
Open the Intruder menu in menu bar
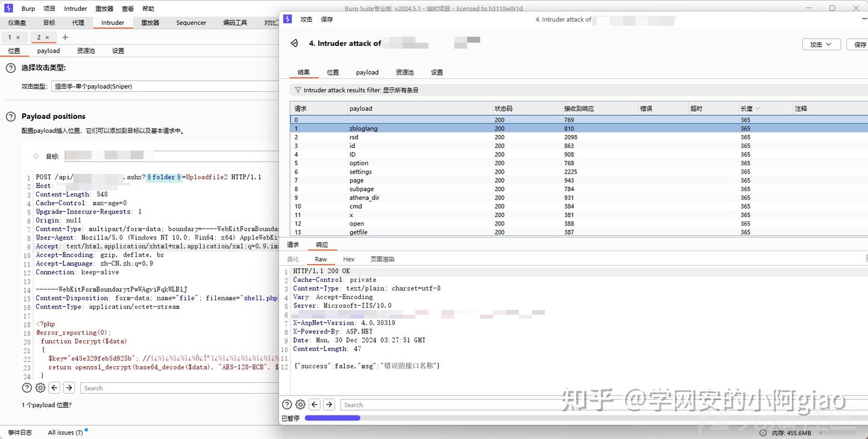tap(75, 9)
